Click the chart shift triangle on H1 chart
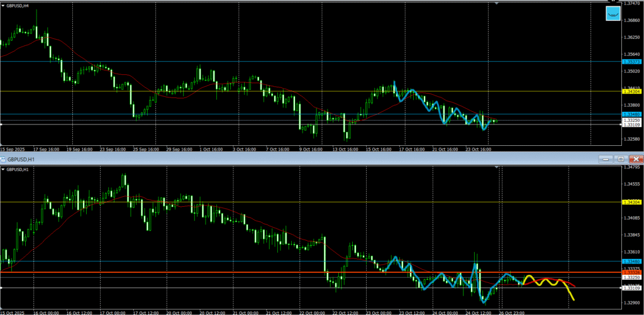Image resolution: width=644 pixels, height=315 pixels. (x=497, y=167)
